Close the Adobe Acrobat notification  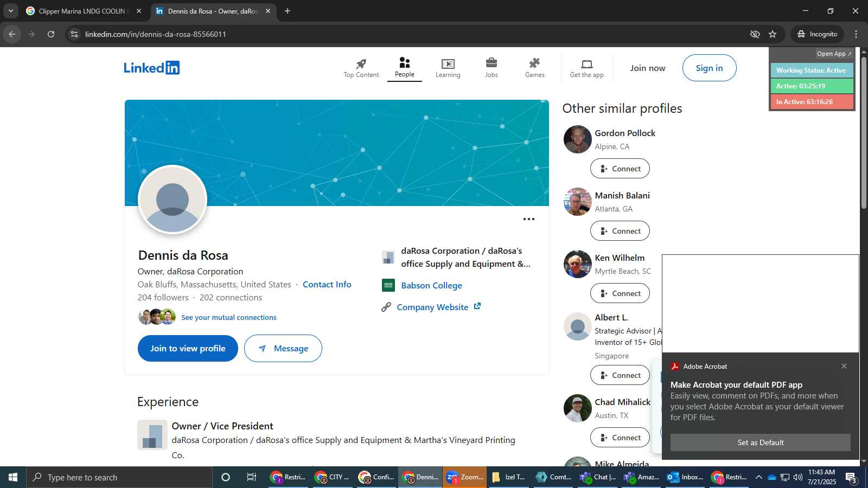844,366
